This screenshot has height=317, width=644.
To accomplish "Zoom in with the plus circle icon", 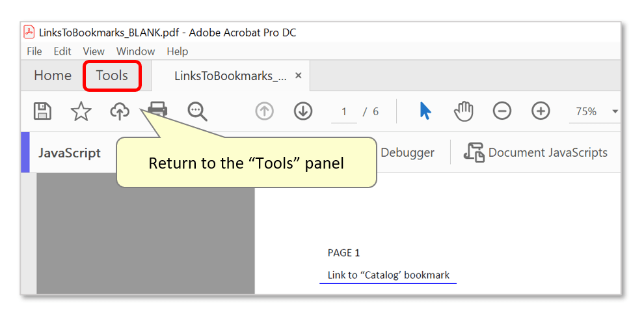I will tap(541, 111).
